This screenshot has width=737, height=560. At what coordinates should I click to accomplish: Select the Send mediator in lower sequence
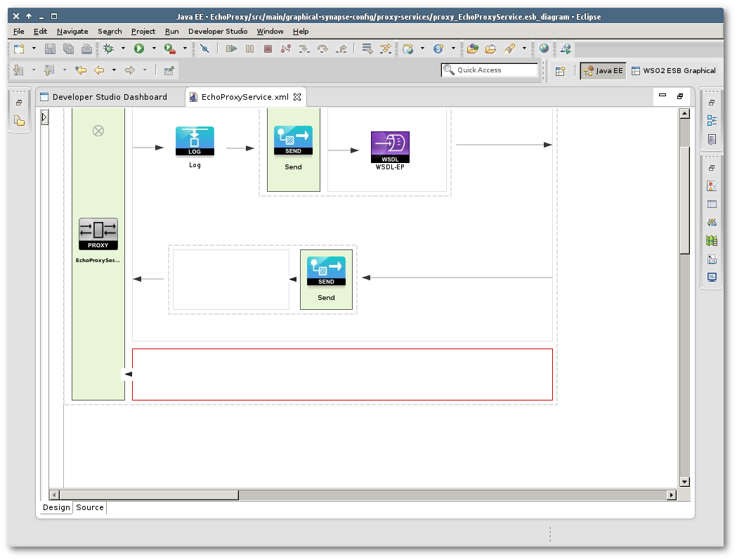(326, 271)
